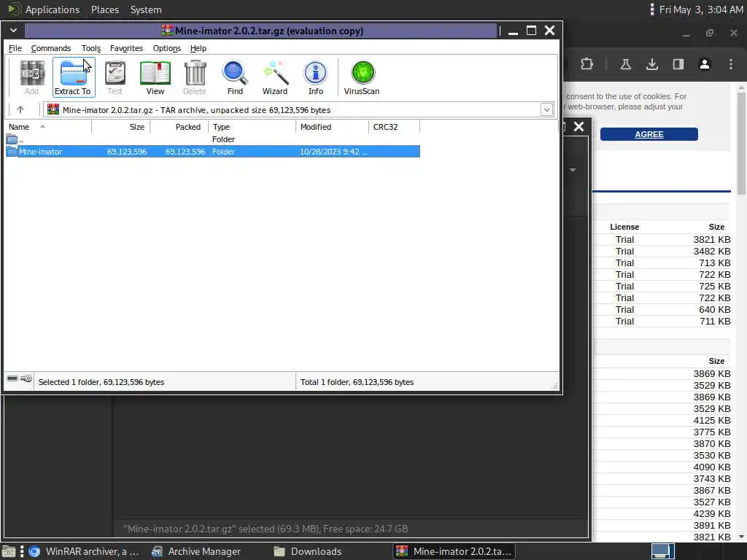This screenshot has width=747, height=560.
Task: Click the workspace switcher in bottom panel
Action: tap(662, 551)
